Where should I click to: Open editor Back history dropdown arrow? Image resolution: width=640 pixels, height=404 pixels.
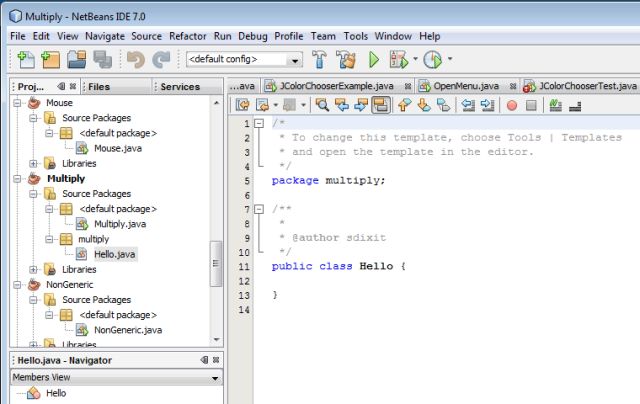pos(276,105)
